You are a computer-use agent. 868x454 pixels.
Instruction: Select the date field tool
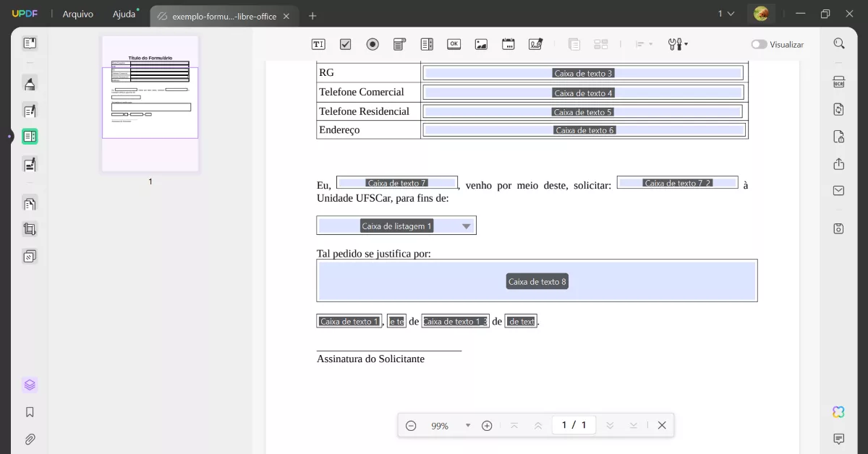pyautogui.click(x=508, y=44)
